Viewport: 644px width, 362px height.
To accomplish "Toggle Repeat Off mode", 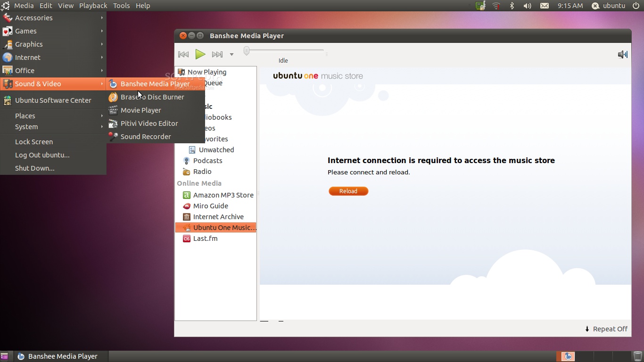I will pyautogui.click(x=606, y=329).
